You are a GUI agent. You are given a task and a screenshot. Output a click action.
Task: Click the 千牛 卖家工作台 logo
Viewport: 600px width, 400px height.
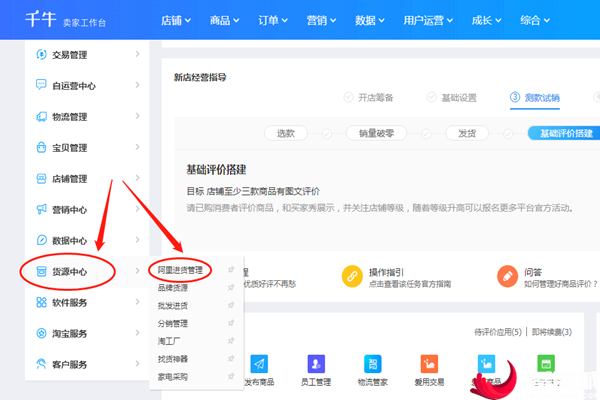[65, 20]
